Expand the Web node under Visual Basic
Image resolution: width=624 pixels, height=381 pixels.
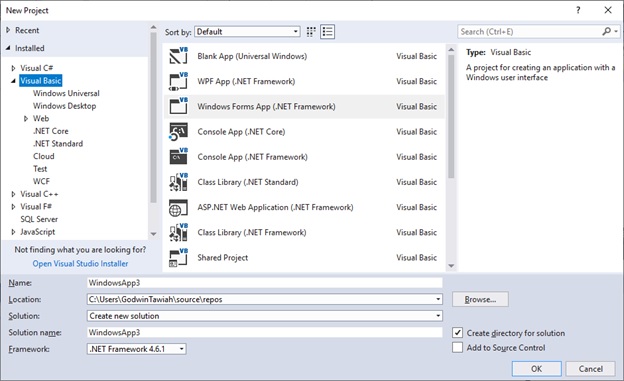click(26, 118)
